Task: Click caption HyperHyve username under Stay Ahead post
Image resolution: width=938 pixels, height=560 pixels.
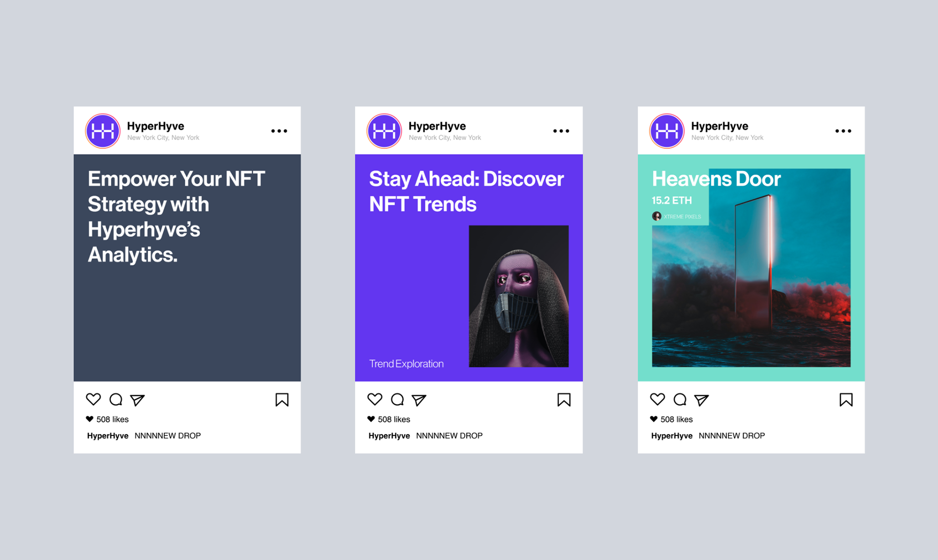Action: (389, 436)
